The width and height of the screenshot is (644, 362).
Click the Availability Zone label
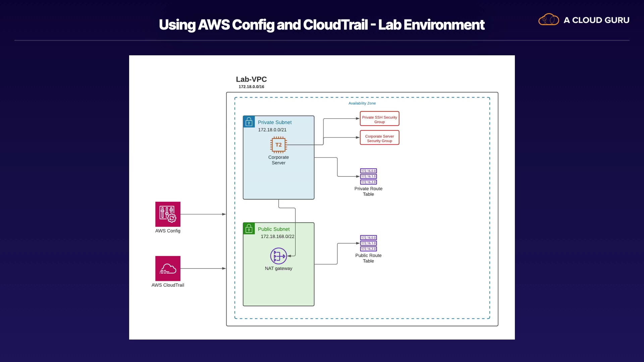(x=362, y=103)
